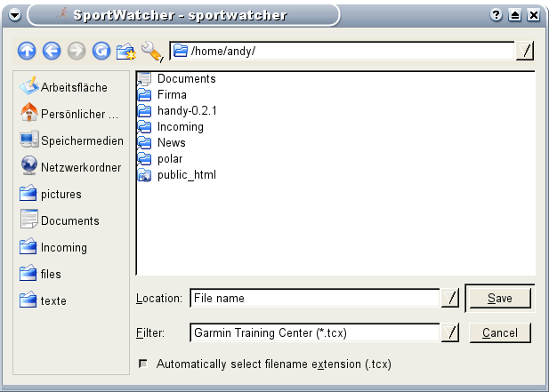Open the Speichermedien storage media shortcut
Screen dimensions: 549x392
[71, 140]
